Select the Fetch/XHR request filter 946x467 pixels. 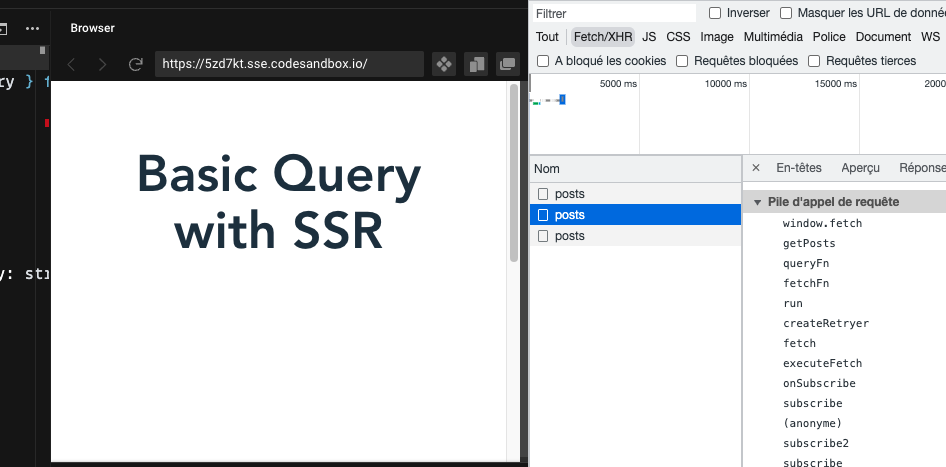pos(603,37)
